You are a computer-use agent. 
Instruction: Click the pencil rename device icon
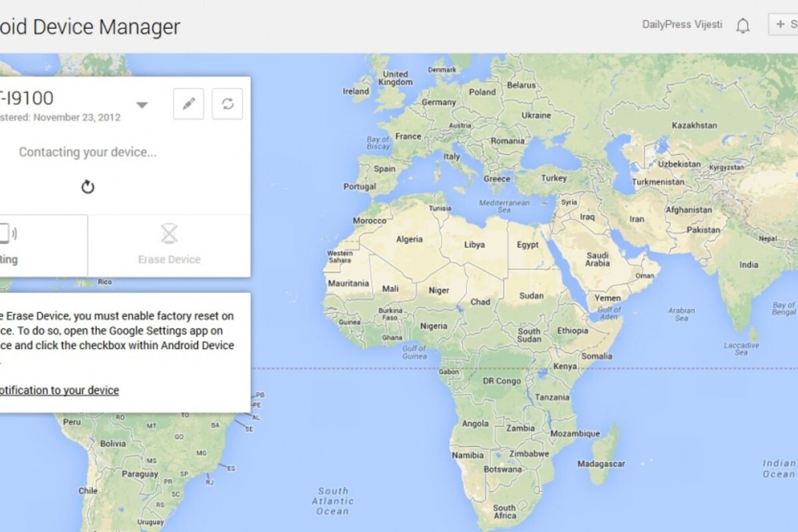[x=189, y=104]
